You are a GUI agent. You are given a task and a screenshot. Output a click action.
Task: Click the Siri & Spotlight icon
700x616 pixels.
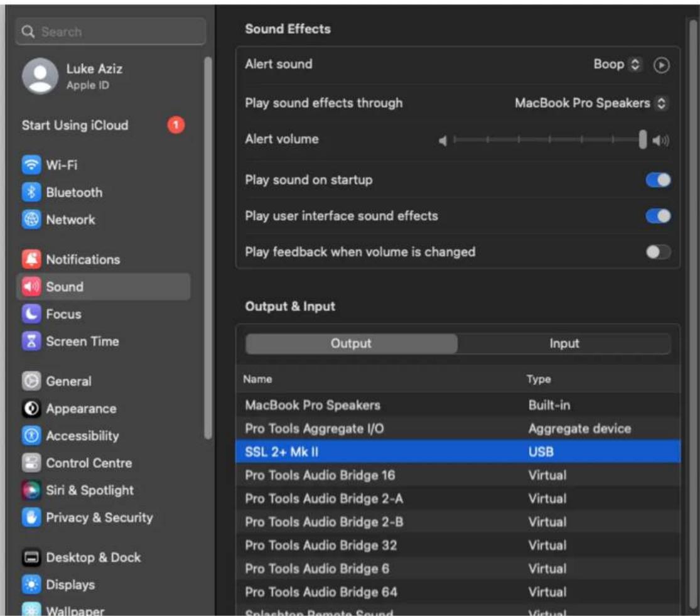31,490
